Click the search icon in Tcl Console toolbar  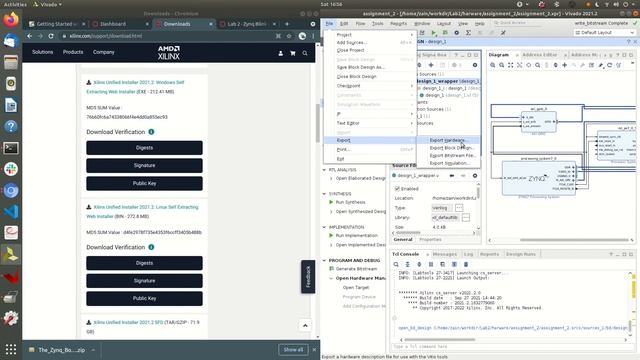(396, 264)
